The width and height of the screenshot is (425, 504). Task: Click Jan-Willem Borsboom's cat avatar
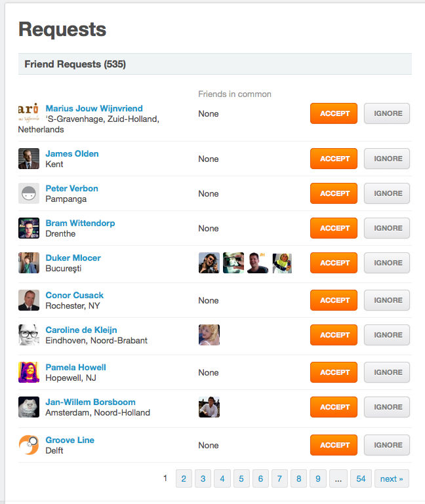29,407
